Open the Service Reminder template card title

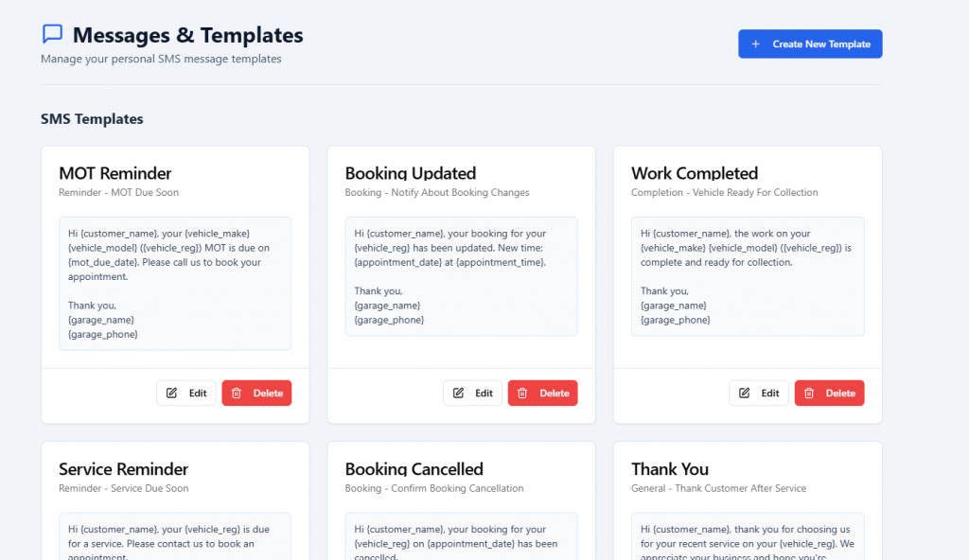123,469
